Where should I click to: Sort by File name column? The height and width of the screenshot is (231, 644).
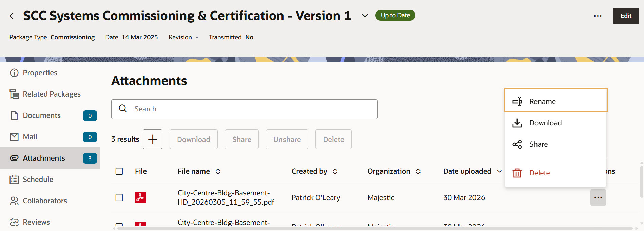[x=218, y=171]
